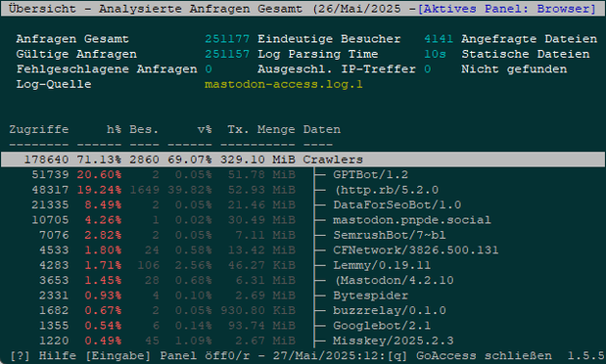Click the Übersicht title text

[42, 9]
